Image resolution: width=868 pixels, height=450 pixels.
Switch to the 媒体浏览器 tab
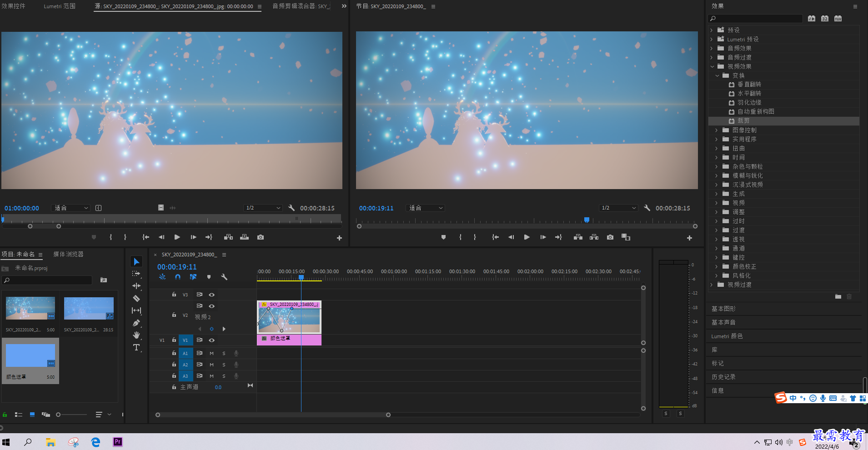point(68,254)
